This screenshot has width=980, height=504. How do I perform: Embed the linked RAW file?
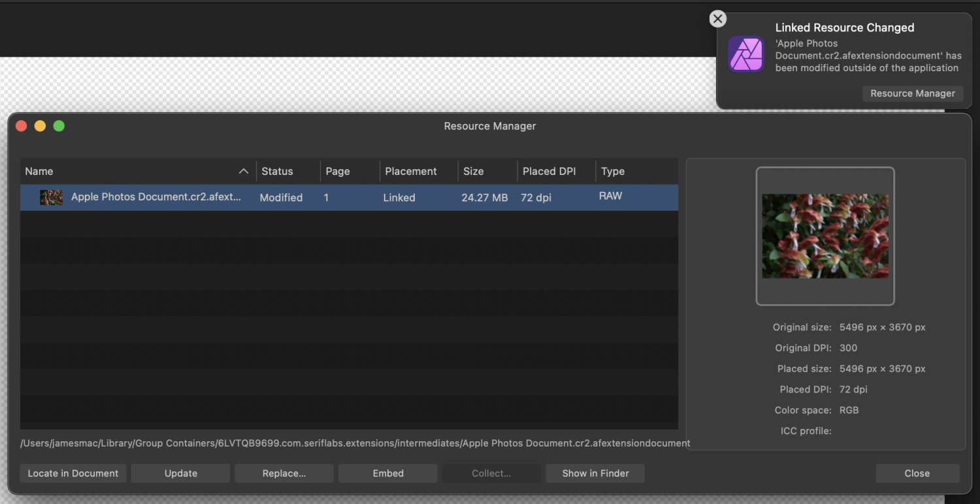pos(387,473)
